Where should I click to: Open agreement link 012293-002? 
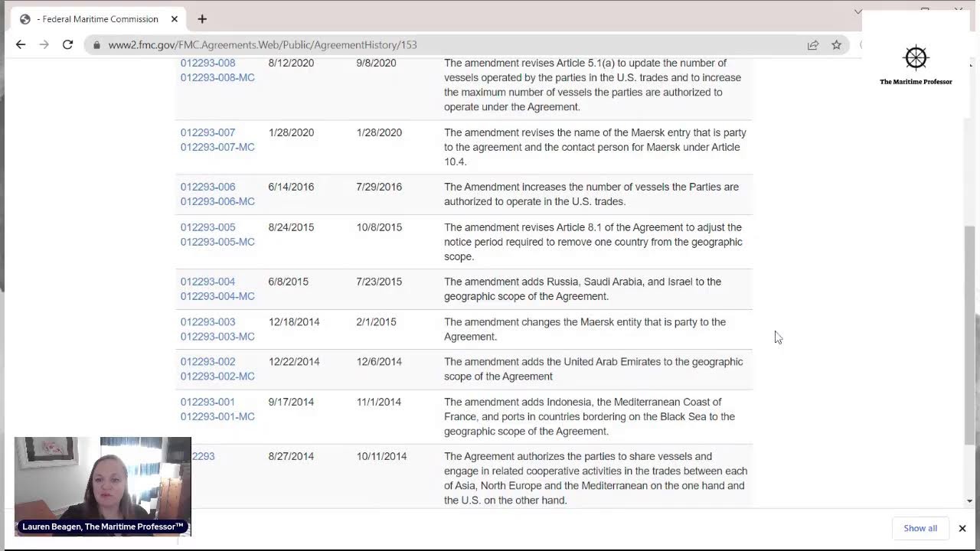[207, 361]
